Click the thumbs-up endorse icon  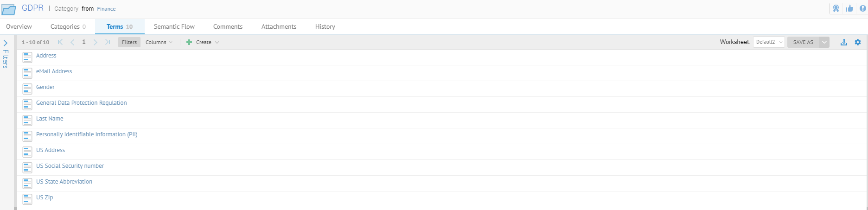coord(849,8)
